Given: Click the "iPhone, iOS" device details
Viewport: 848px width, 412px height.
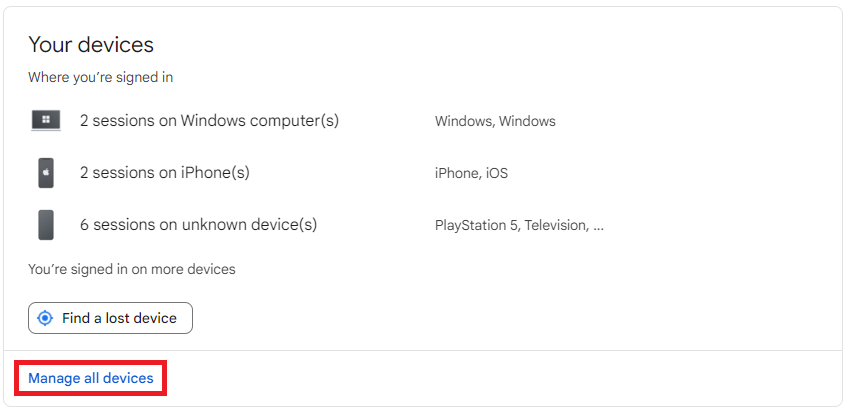Looking at the screenshot, I should coord(471,173).
